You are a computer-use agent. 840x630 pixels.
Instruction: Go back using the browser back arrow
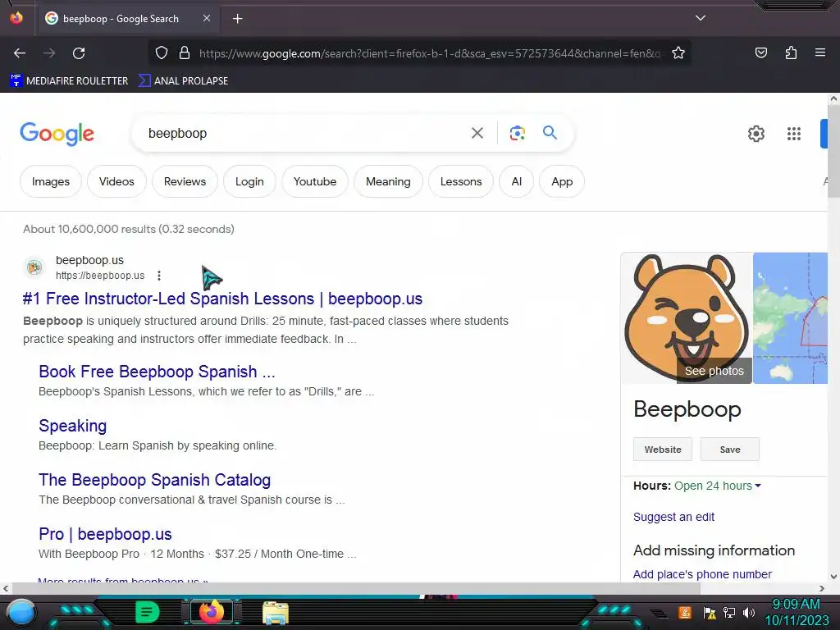click(x=20, y=53)
